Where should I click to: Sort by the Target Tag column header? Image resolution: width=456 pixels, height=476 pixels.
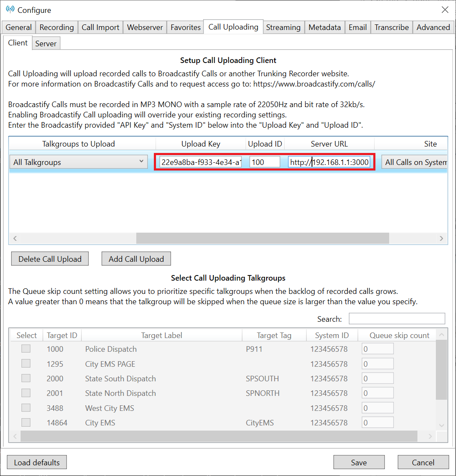click(x=274, y=335)
